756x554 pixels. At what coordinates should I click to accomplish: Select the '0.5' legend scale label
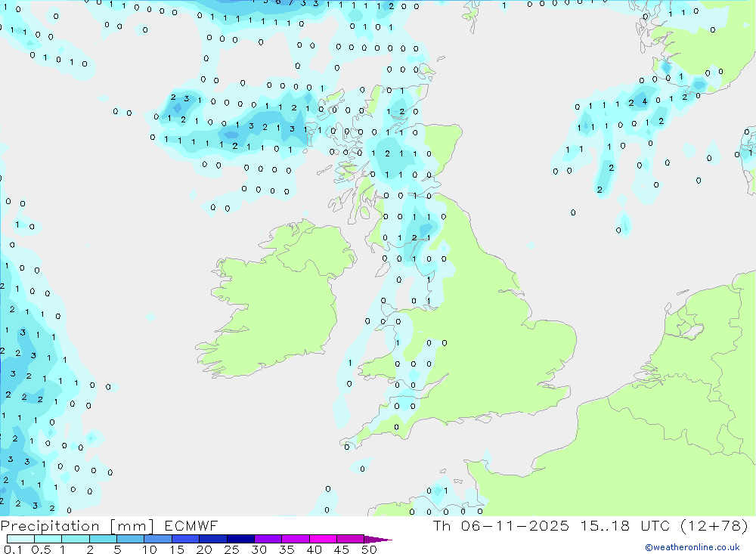click(x=41, y=549)
